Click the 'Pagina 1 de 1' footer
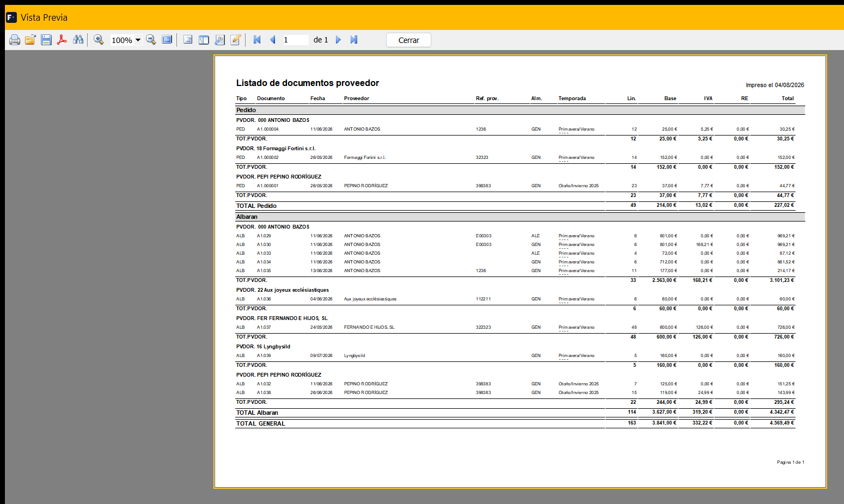 tap(791, 462)
